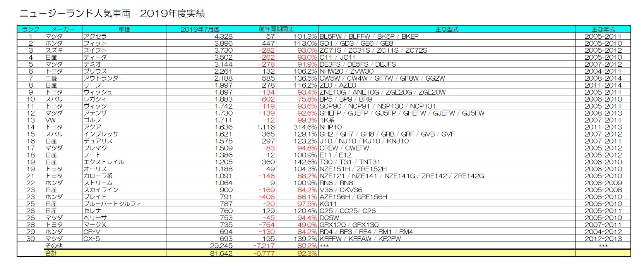Click the 2006-2009 year range cell

[603, 183]
